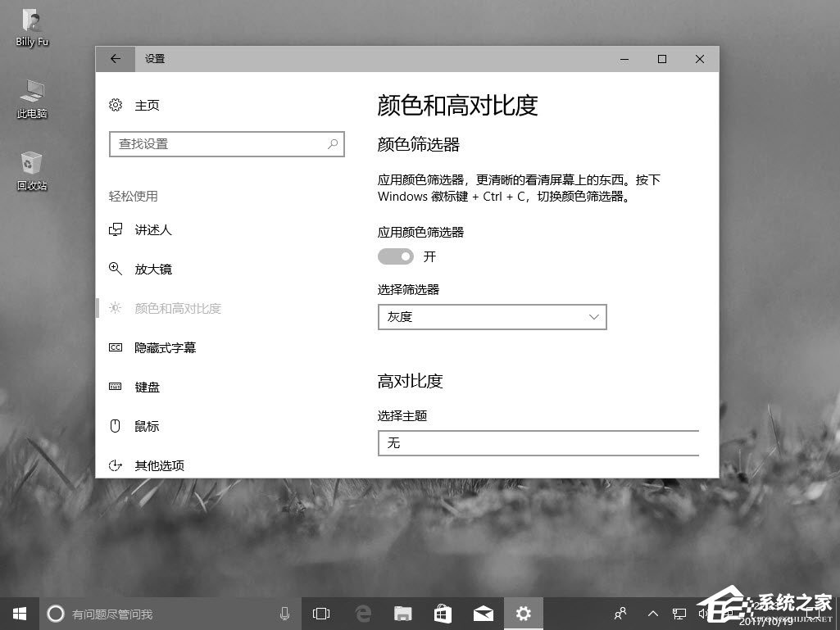Viewport: 840px width, 630px height.
Task: Expand the high contrast theme dropdown showing 无
Action: [538, 443]
